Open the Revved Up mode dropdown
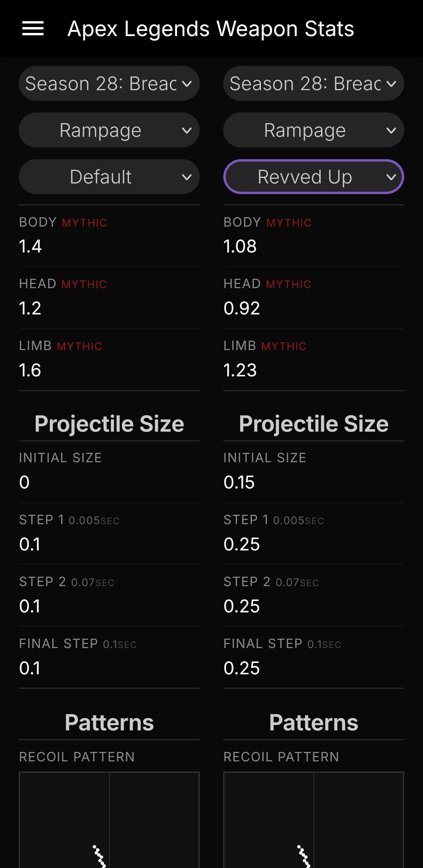Image resolution: width=423 pixels, height=868 pixels. [x=305, y=177]
